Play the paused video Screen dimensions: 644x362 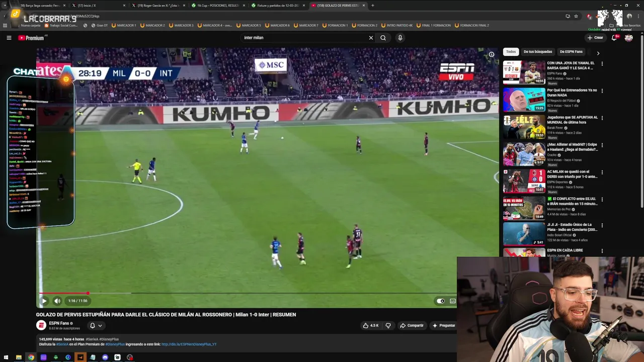click(44, 301)
